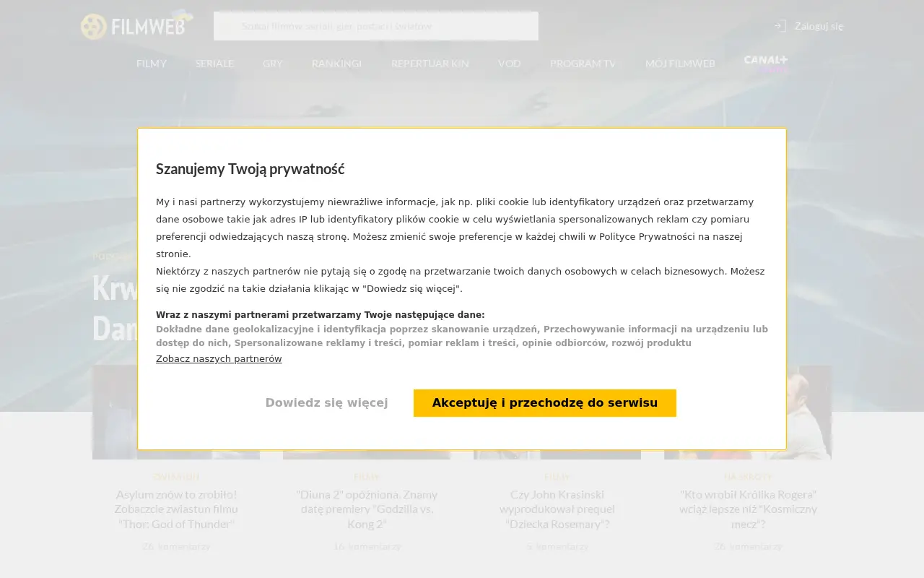Open the 'Kto wrobił Królika Rogera' article

pyautogui.click(x=748, y=509)
